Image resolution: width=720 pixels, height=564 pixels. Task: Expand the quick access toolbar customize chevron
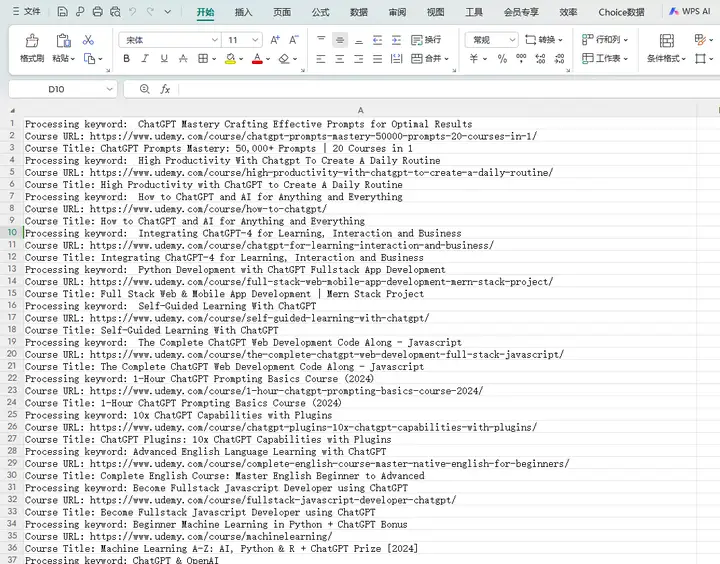pos(168,11)
